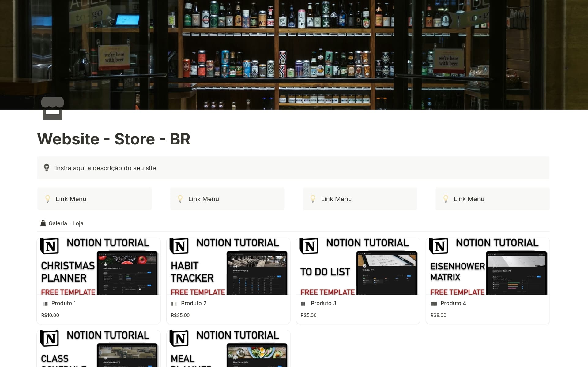The image size is (588, 367).
Task: Click the barcode icon next to Produto 1
Action: (45, 303)
